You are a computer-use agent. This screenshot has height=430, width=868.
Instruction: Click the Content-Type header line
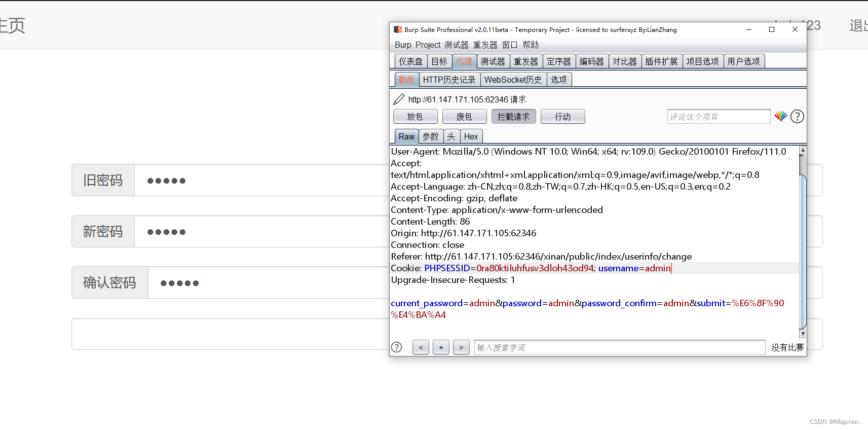[x=497, y=210]
